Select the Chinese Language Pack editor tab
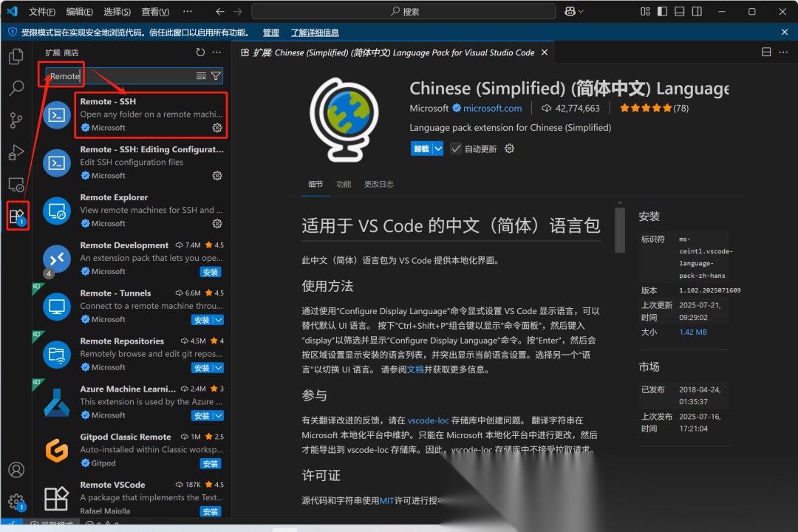Image resolution: width=798 pixels, height=532 pixels. point(393,52)
